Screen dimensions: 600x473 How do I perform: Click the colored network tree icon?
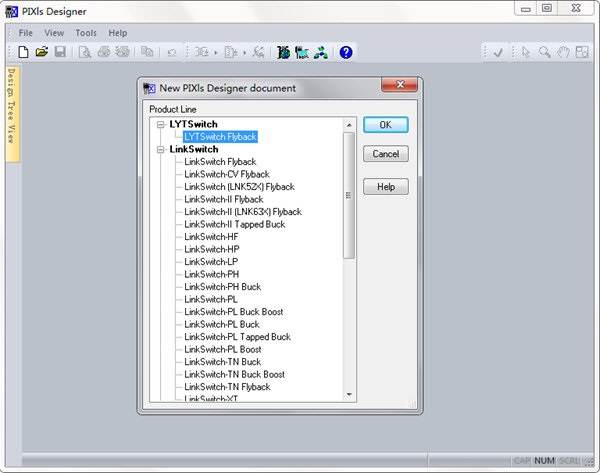point(321,52)
